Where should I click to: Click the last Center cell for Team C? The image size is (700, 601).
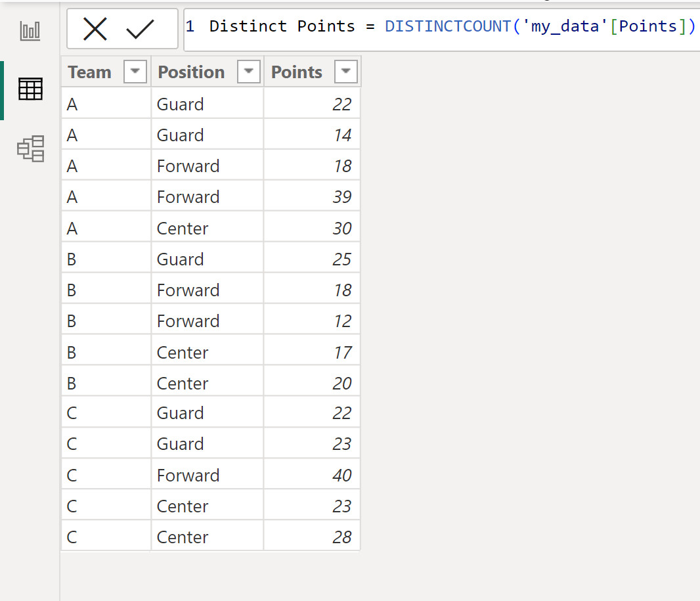pos(182,537)
